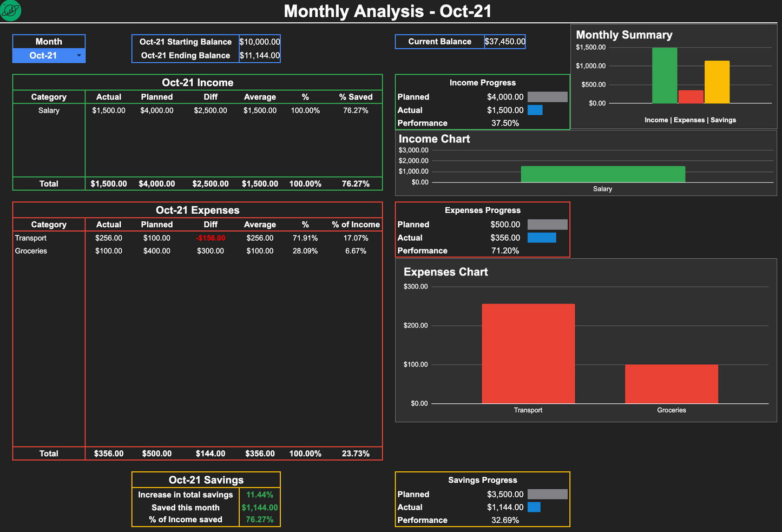Click the red Transport bar in the Expenses Chart
Image resolution: width=782 pixels, height=532 pixels.
click(528, 352)
